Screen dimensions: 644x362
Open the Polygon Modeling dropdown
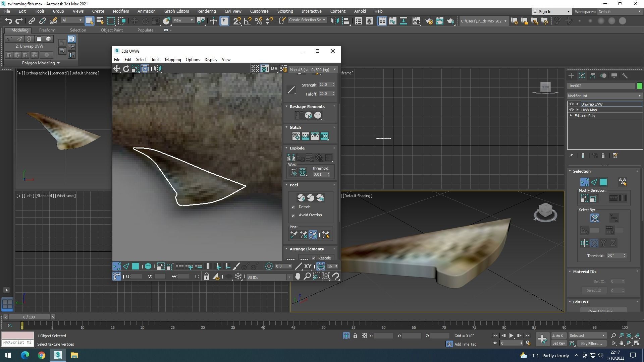coord(41,63)
